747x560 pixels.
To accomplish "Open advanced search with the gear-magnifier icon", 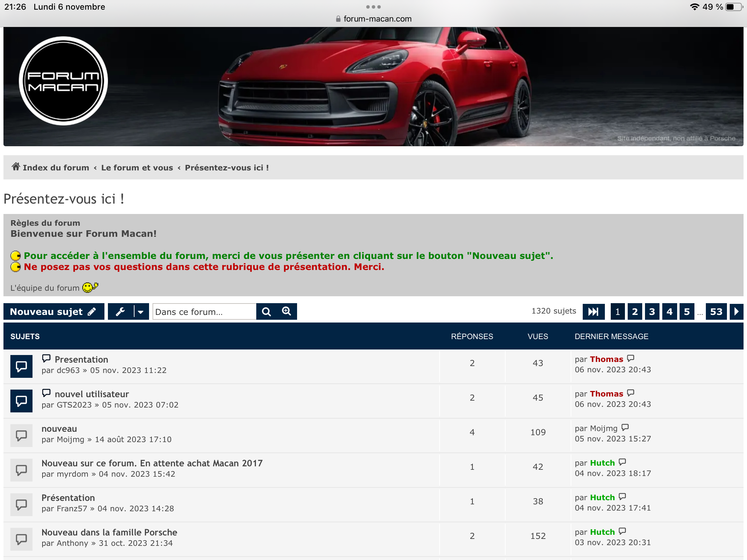I will click(286, 312).
